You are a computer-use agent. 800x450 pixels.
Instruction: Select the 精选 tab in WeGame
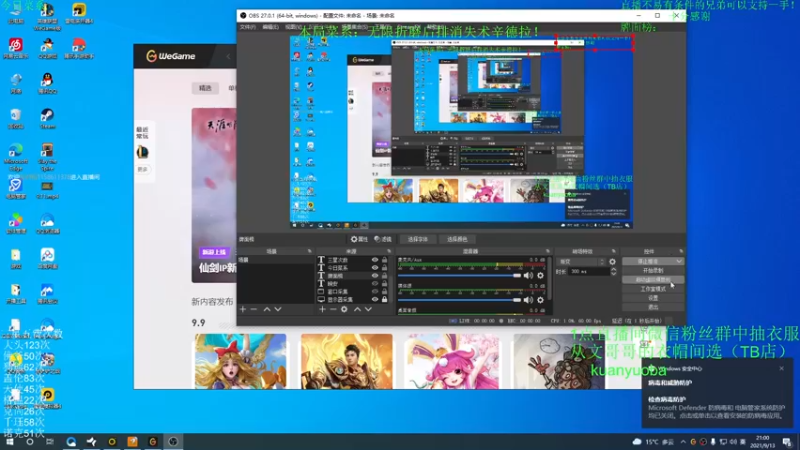coord(205,88)
